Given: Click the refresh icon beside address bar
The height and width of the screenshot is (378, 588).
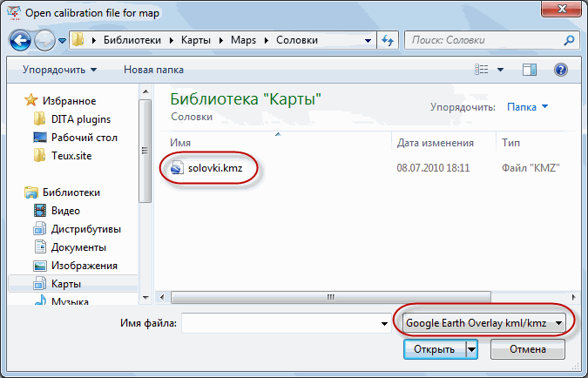Looking at the screenshot, I should click(389, 40).
